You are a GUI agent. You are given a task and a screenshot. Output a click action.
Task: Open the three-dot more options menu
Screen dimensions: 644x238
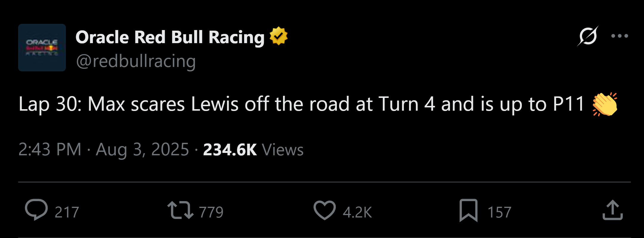point(620,36)
